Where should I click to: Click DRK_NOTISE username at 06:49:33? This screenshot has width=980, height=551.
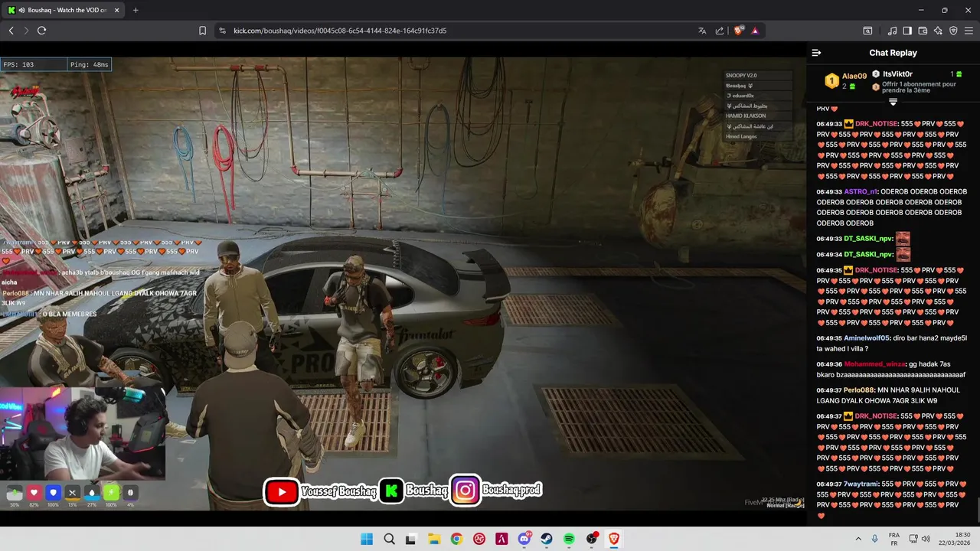(x=876, y=124)
